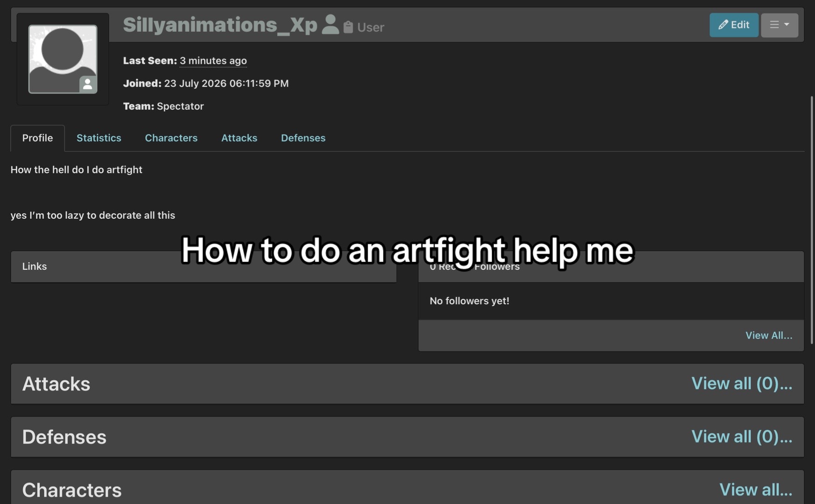Click View All in the followers panel

[769, 336]
